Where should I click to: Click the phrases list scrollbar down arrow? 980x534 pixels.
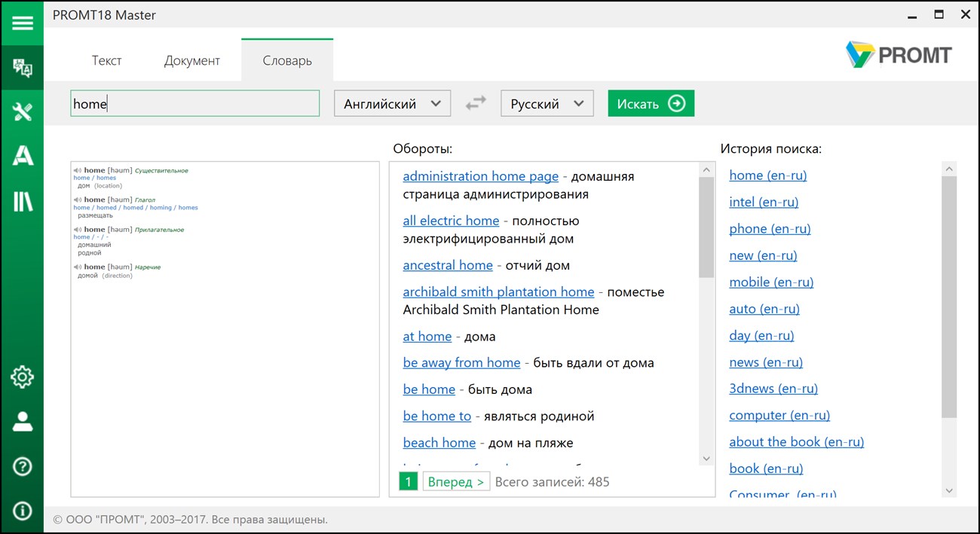pyautogui.click(x=706, y=458)
